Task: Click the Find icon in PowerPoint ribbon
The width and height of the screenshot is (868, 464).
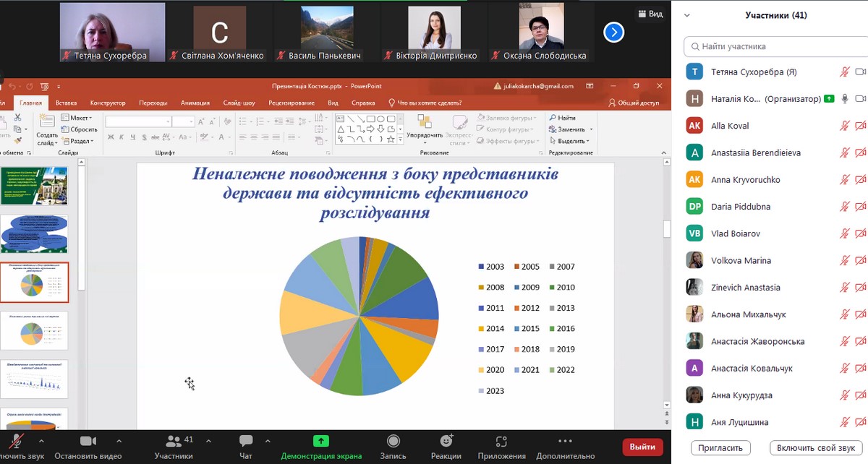Action: click(562, 118)
